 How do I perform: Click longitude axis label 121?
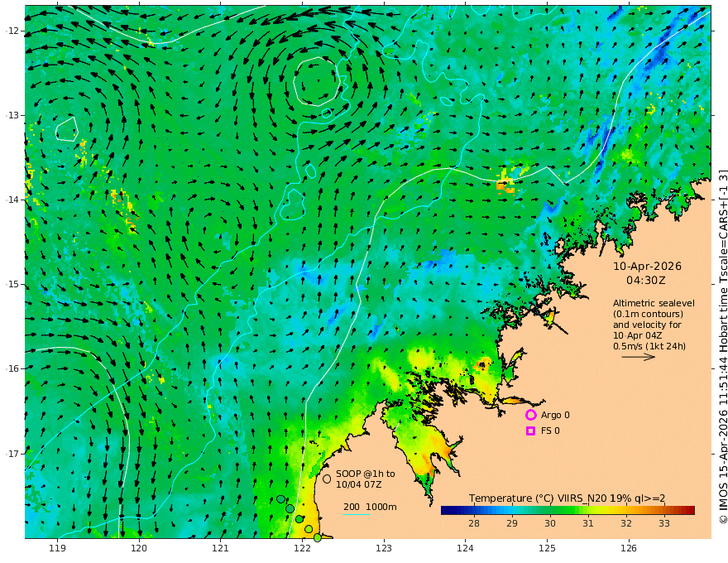tap(221, 549)
